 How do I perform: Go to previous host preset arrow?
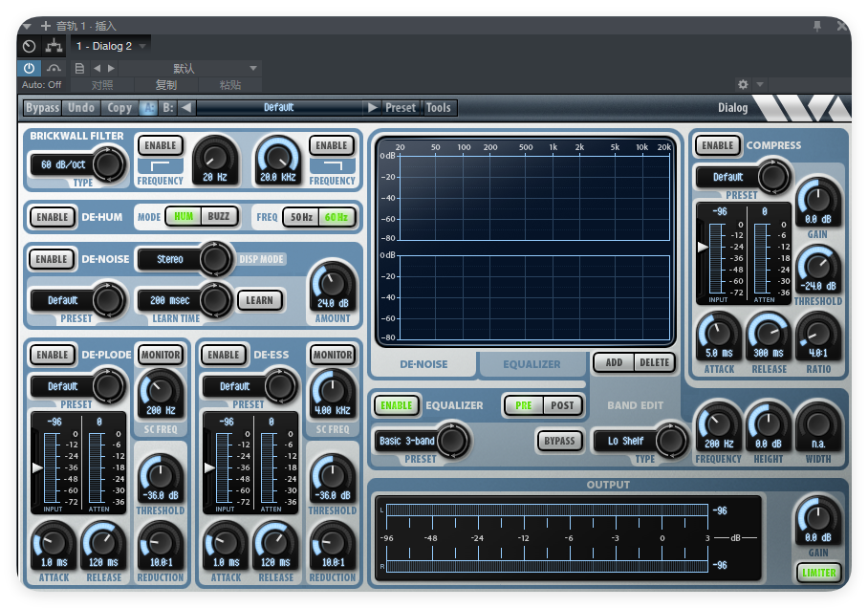tap(98, 68)
